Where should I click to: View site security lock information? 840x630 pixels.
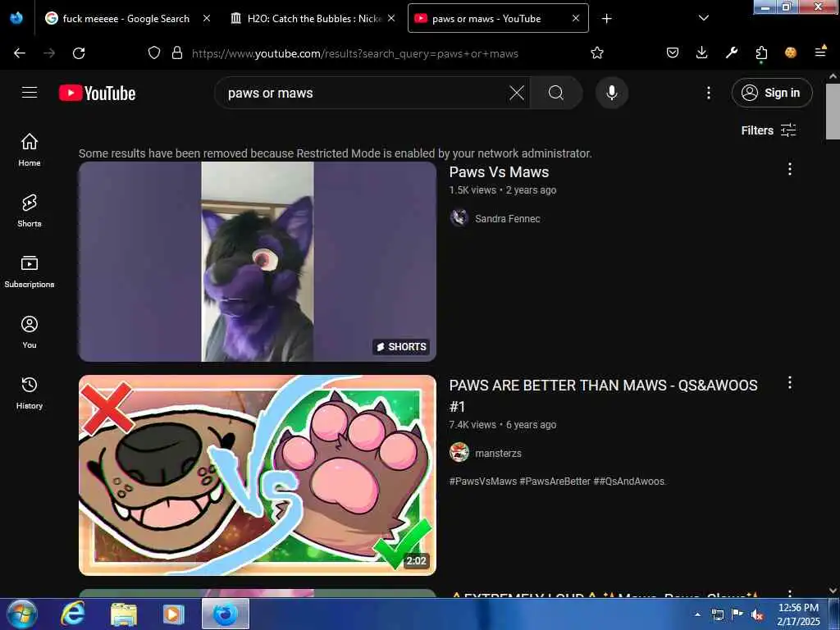point(177,52)
